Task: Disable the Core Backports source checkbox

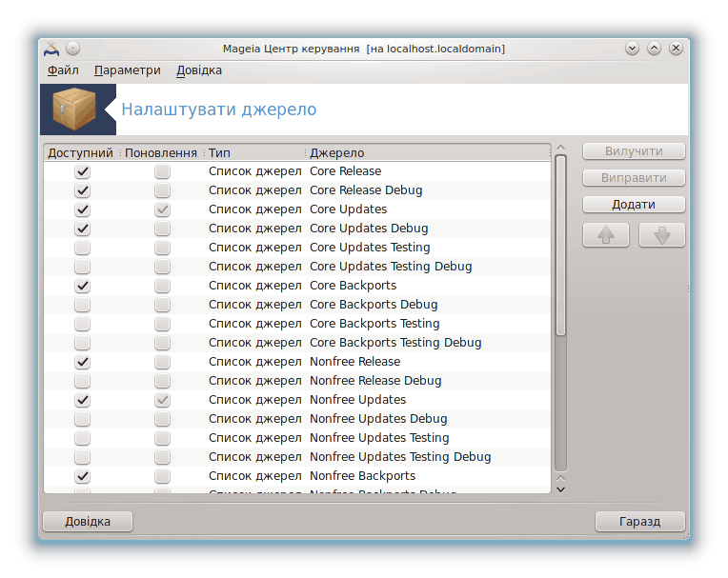Action: 83,286
